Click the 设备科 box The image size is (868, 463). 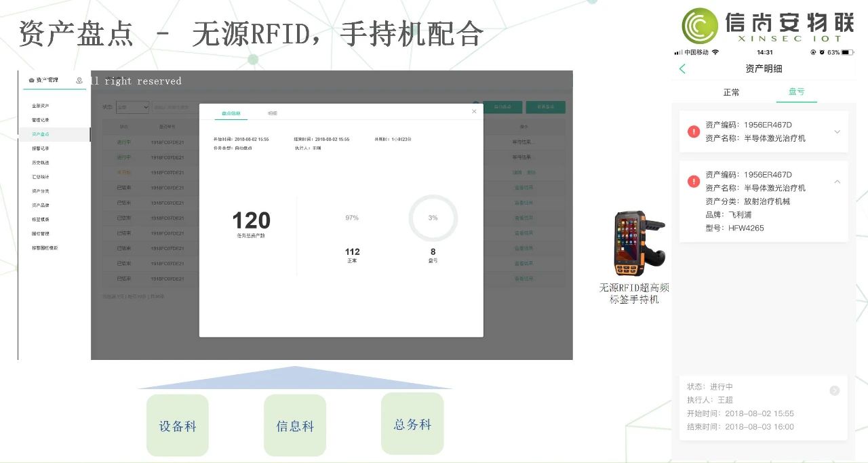pos(178,426)
